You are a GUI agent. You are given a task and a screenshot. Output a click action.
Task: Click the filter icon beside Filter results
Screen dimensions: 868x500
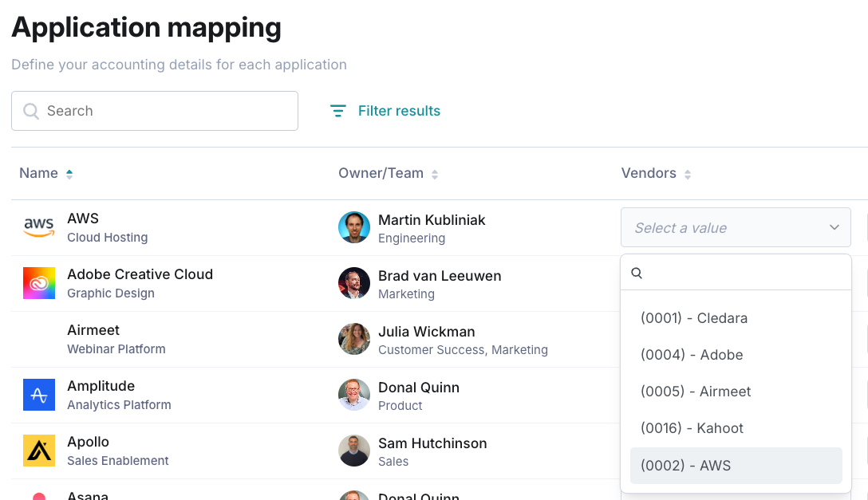pos(338,111)
